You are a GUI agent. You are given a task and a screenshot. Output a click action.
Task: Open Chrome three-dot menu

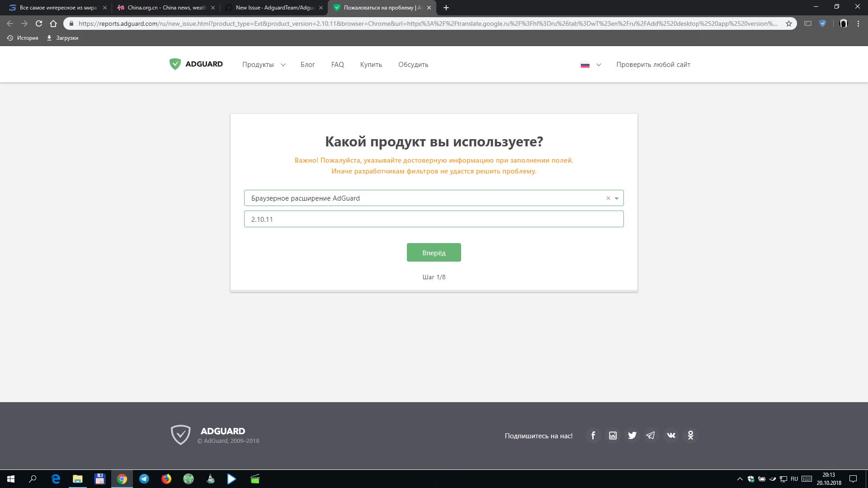click(x=858, y=23)
